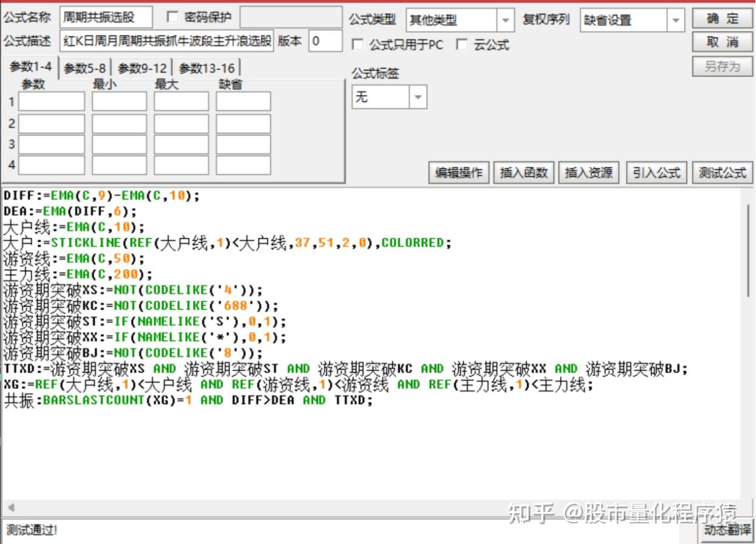Click the code line DEA:=EMA(DIFF,6)
Viewport: 756px width, 544px height.
(70, 212)
